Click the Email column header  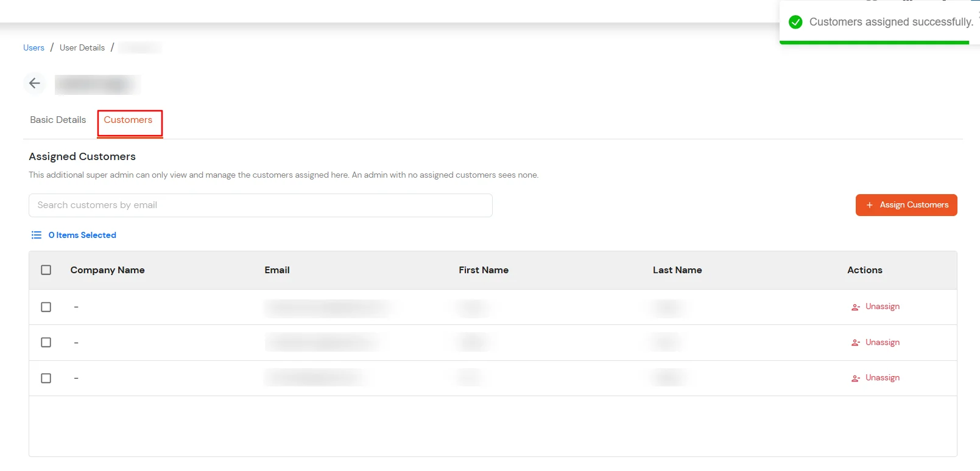[277, 270]
